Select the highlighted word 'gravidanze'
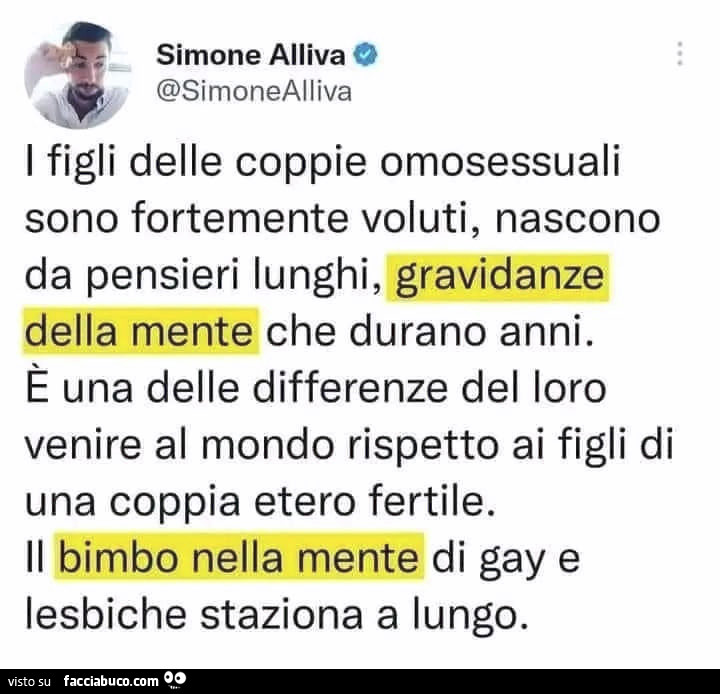The image size is (720, 694). coord(498,277)
